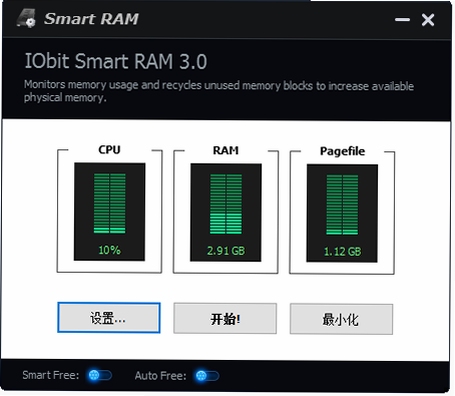Click the Smart RAM title text
The image size is (455, 396).
point(91,19)
